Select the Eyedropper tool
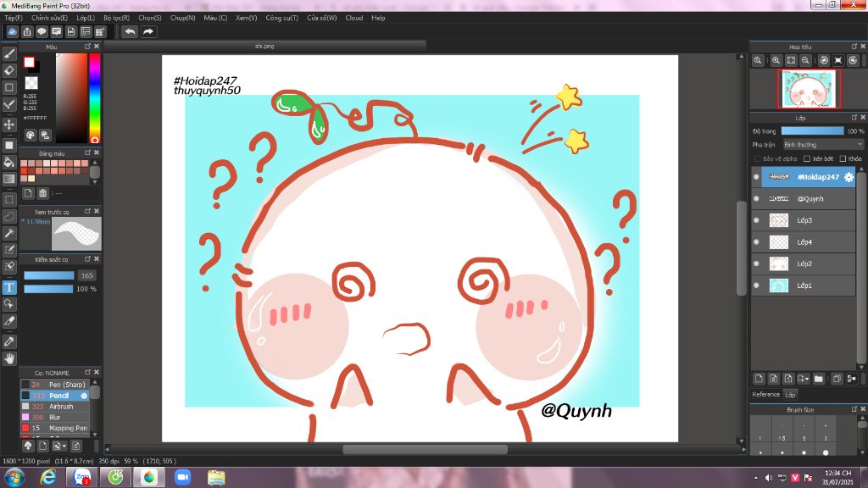This screenshot has width=868, height=488. point(8,341)
